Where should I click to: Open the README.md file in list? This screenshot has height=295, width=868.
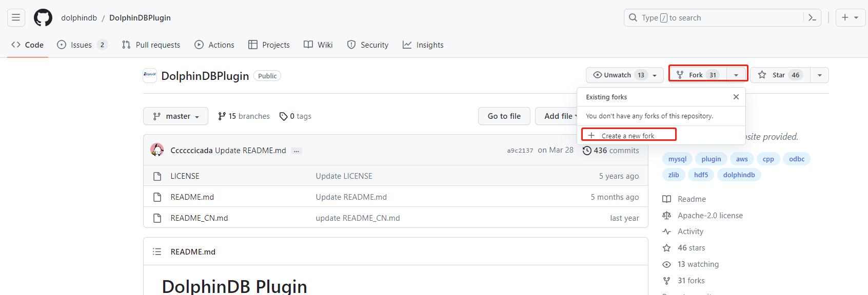(x=192, y=197)
